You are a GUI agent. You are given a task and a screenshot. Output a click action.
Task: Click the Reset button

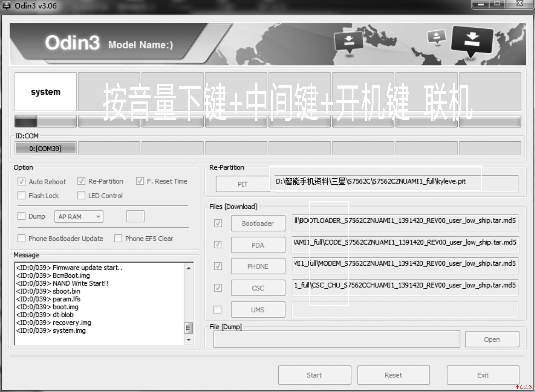coord(394,375)
